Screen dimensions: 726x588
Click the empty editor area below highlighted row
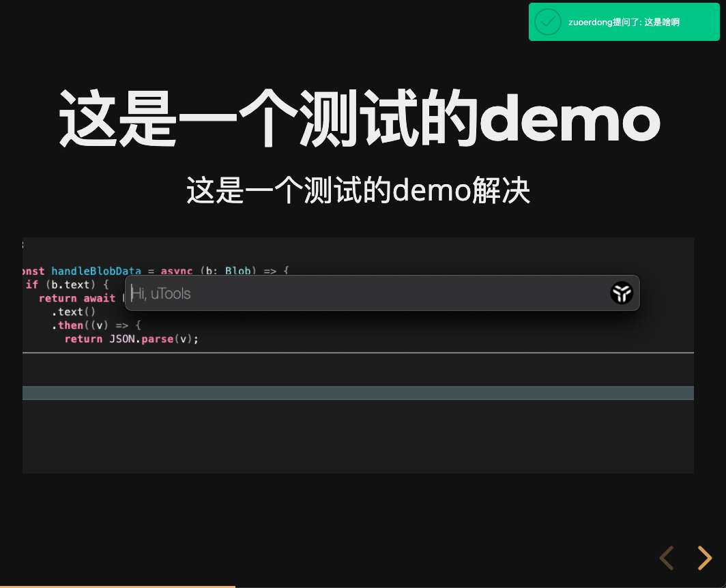358,437
